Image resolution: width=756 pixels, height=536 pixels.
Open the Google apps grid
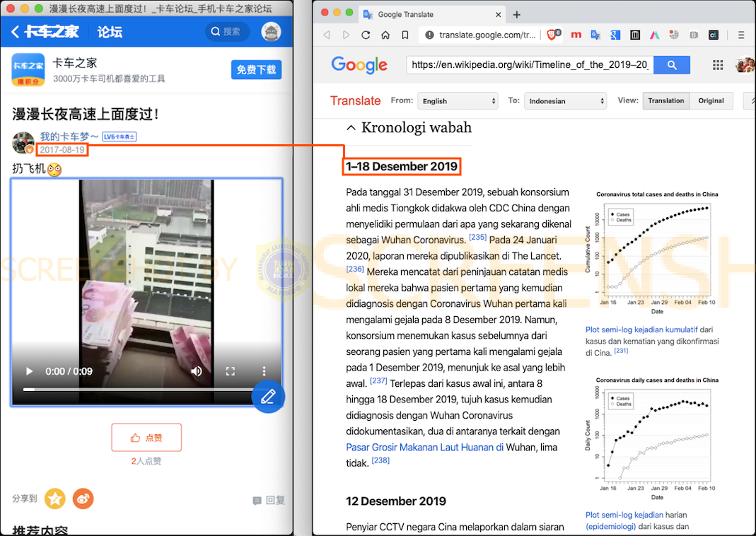pos(717,65)
